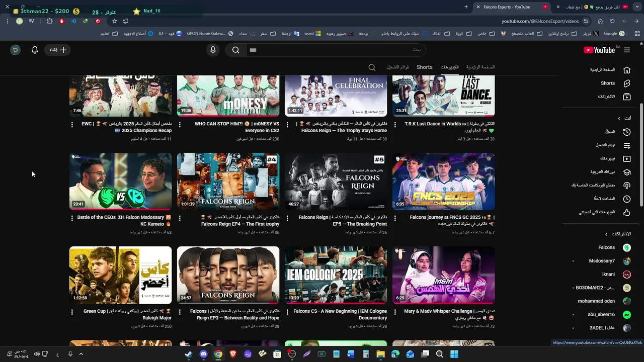Start voice search with microphone icon
The width and height of the screenshot is (644, 362).
tap(213, 50)
